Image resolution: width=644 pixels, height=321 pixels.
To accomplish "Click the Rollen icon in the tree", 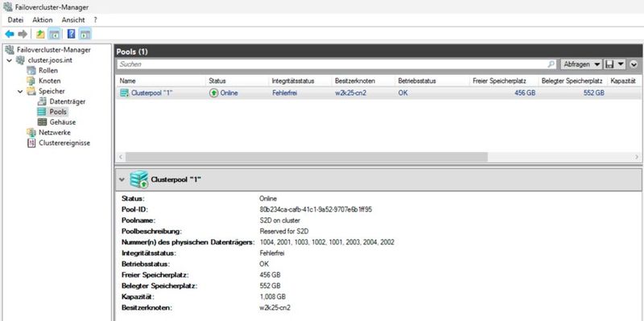I will [x=31, y=71].
